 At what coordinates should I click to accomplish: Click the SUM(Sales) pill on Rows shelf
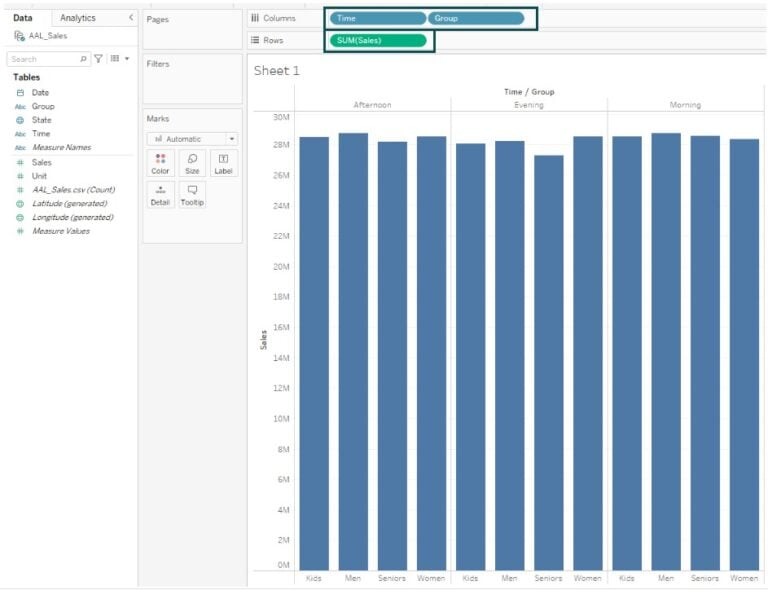[x=378, y=40]
